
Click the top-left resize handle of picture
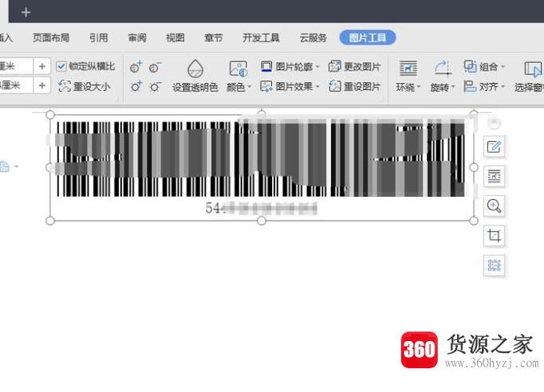pos(50,115)
